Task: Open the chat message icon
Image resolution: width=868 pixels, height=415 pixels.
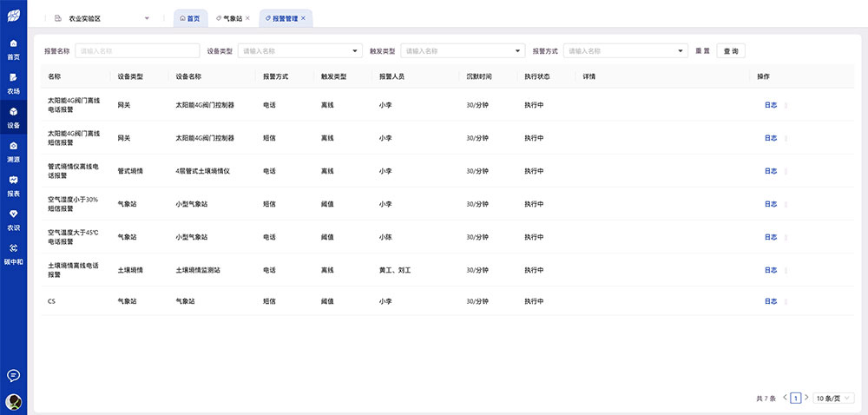Action: [x=13, y=375]
